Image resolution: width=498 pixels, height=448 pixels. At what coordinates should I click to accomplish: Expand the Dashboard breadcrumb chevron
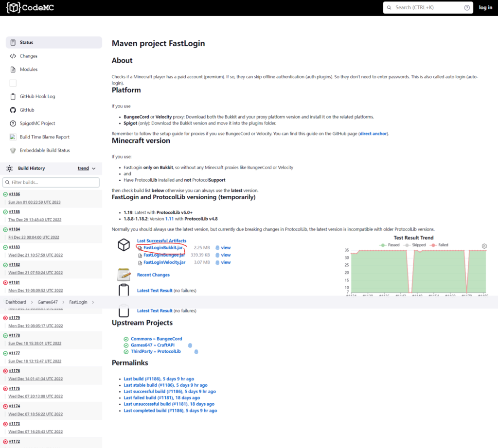pos(31,302)
